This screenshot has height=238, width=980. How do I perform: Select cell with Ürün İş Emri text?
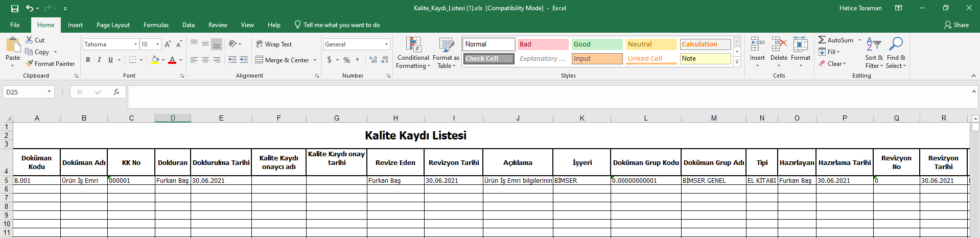tap(84, 180)
